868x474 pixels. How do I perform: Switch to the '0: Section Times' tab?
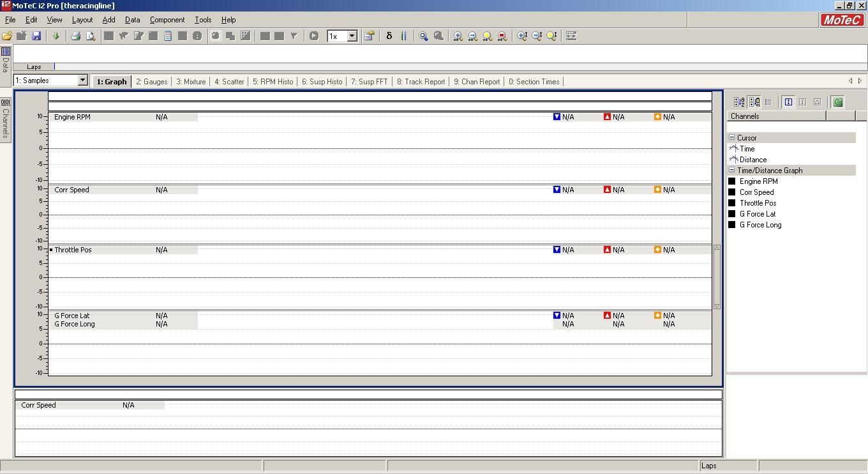pos(534,82)
